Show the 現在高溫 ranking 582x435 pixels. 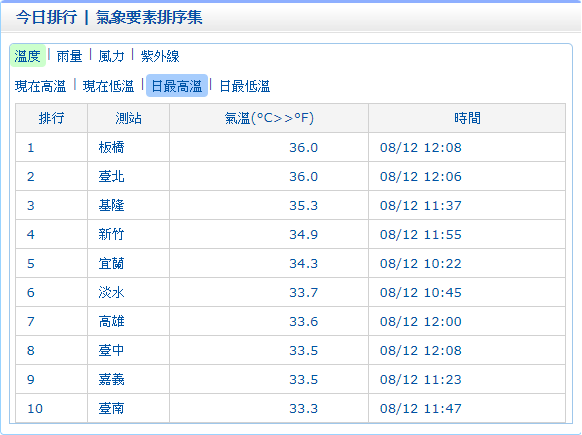tap(40, 86)
